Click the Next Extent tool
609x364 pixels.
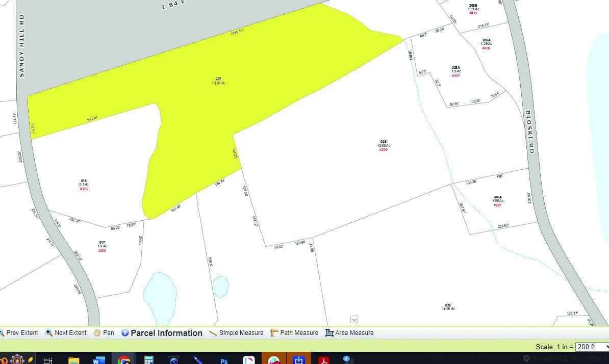[x=66, y=333]
